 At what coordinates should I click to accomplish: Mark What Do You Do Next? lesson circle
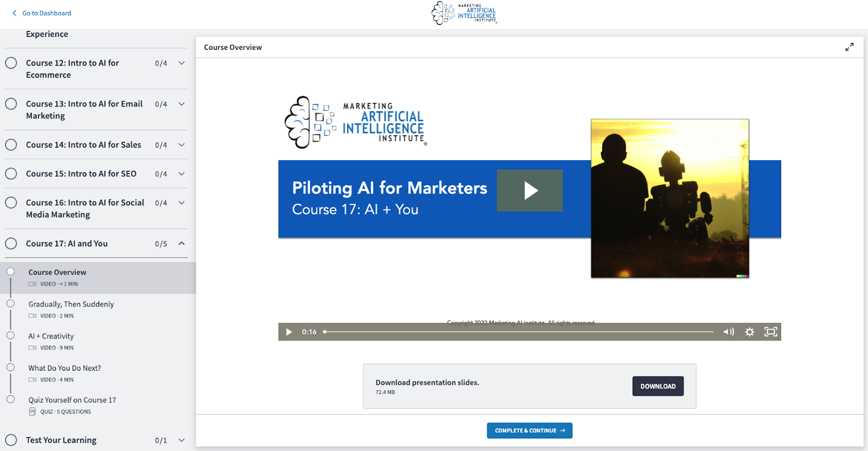[x=10, y=367]
